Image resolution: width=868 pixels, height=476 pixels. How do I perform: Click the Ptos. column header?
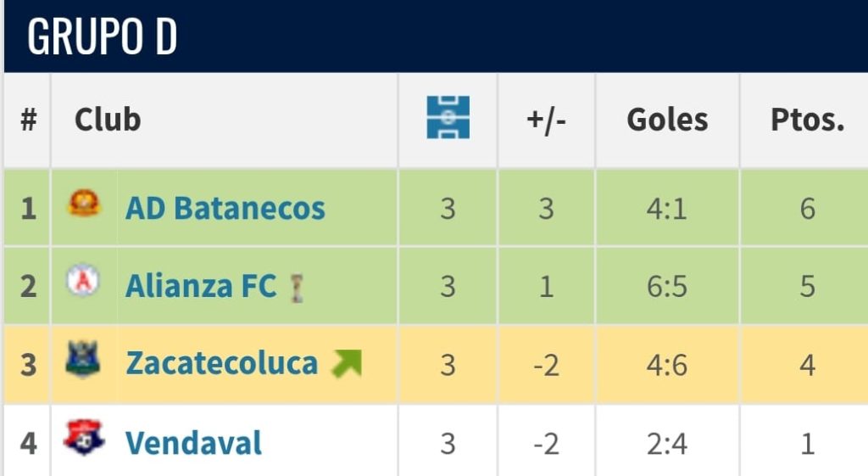807,120
